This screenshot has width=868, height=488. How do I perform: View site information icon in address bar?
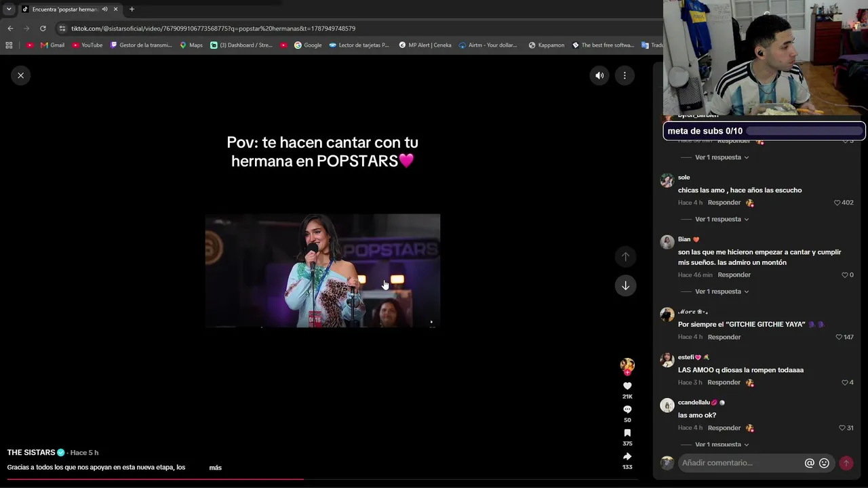tap(62, 28)
